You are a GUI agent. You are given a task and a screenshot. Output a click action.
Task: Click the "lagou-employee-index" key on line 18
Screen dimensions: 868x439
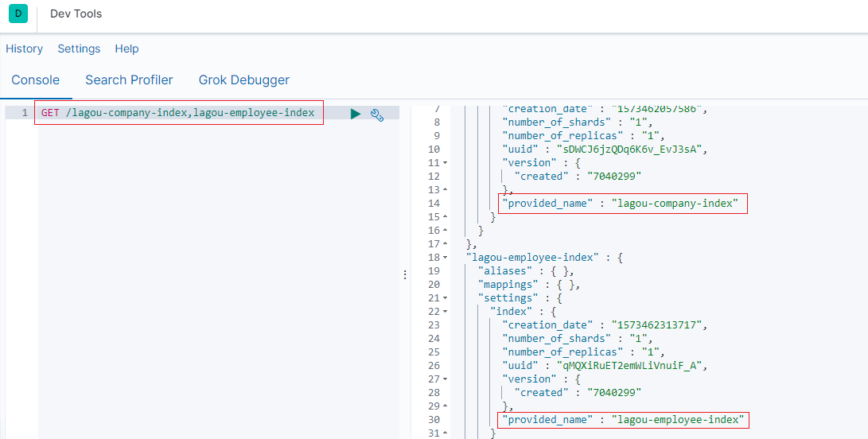pyautogui.click(x=533, y=258)
